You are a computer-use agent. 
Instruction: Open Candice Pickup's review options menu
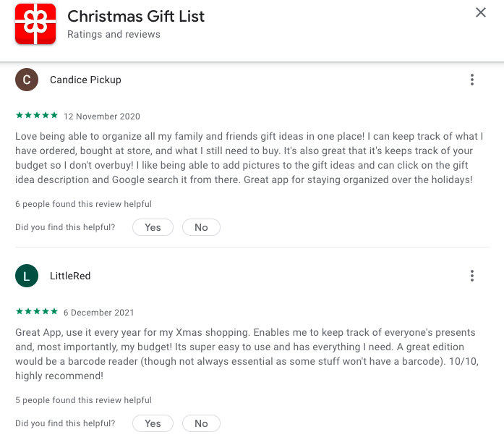tap(472, 80)
